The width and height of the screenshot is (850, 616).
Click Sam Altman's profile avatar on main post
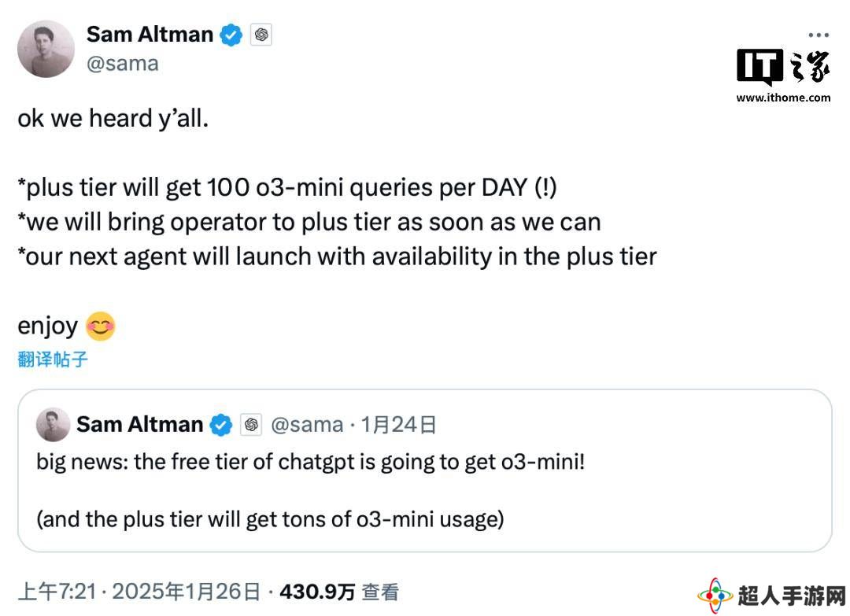46,49
